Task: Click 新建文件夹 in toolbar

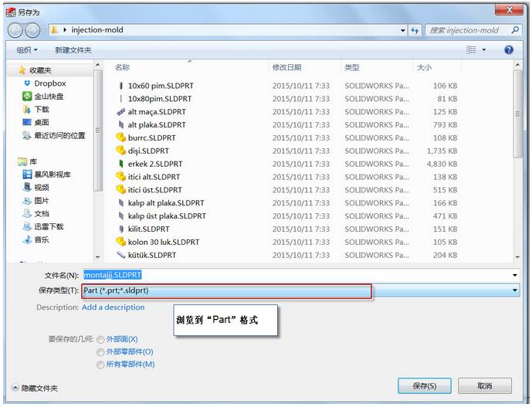Action: (x=73, y=50)
